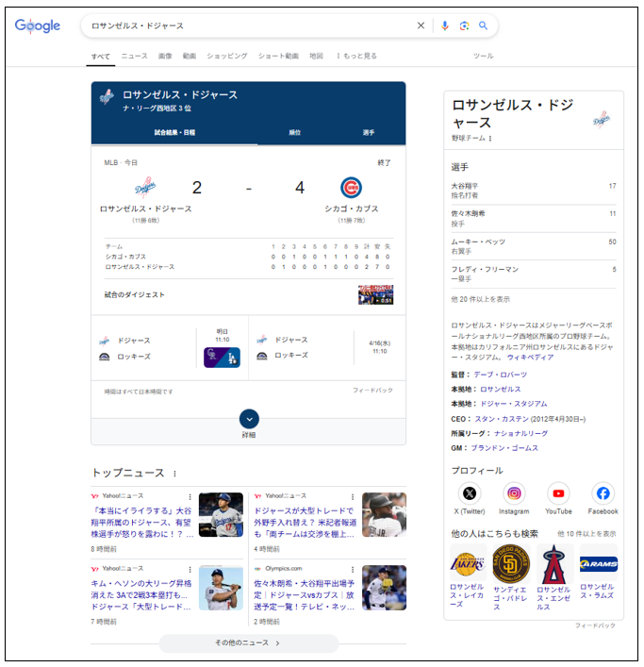
Task: Open the ブランドン・ゴームス GM link
Action: (x=504, y=448)
